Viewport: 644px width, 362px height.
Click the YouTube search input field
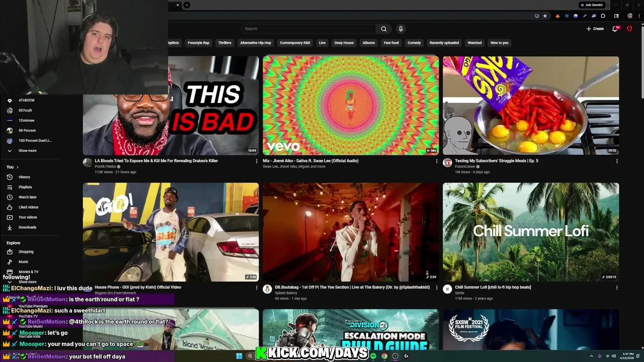coord(308,29)
